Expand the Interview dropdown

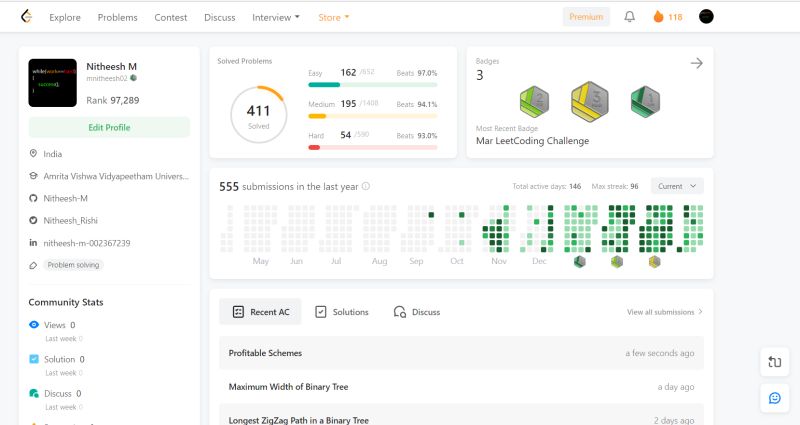tap(276, 17)
